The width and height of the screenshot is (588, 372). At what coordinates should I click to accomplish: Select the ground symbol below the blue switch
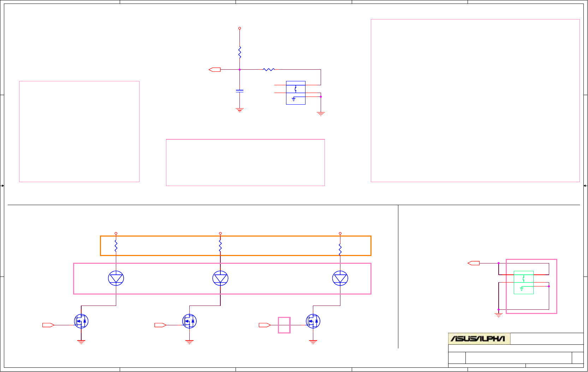tap(321, 114)
